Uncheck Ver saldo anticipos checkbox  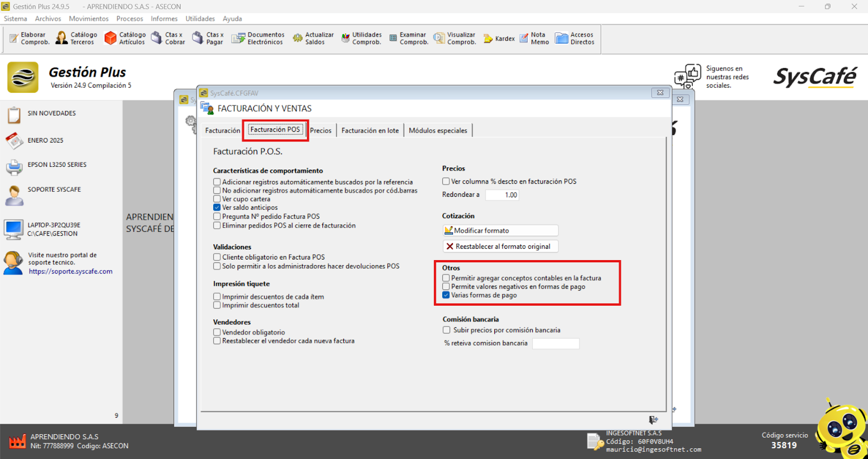point(217,208)
